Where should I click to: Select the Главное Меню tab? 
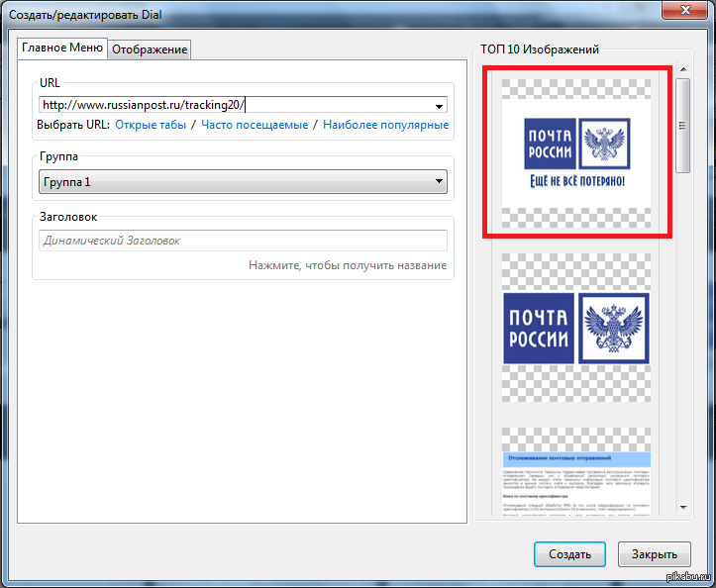(x=62, y=48)
